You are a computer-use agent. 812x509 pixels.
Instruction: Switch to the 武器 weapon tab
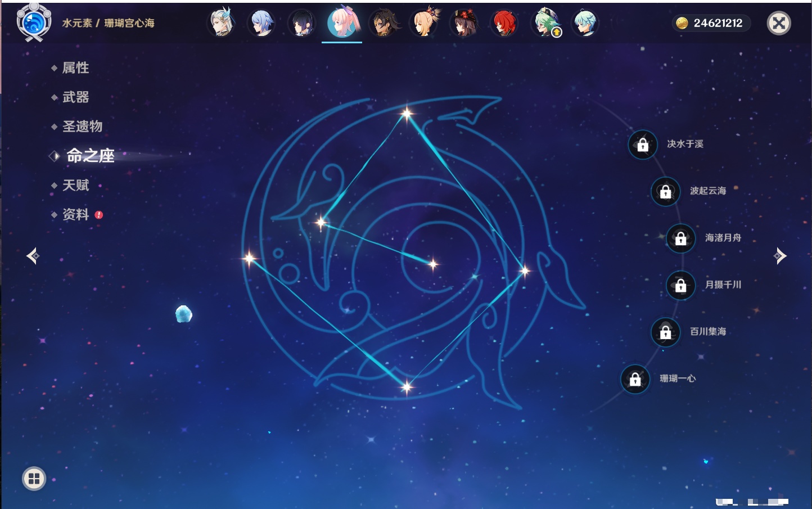pos(75,97)
